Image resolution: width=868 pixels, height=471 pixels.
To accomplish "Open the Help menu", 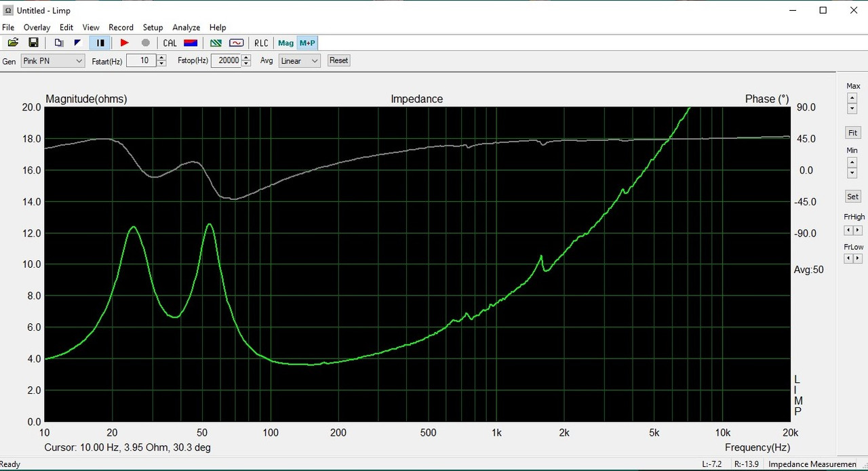I will click(x=218, y=28).
